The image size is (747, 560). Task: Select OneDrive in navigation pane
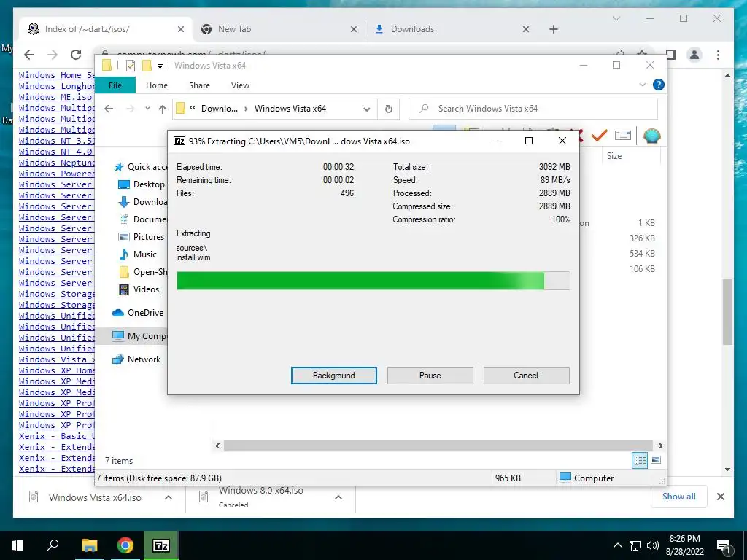point(138,312)
